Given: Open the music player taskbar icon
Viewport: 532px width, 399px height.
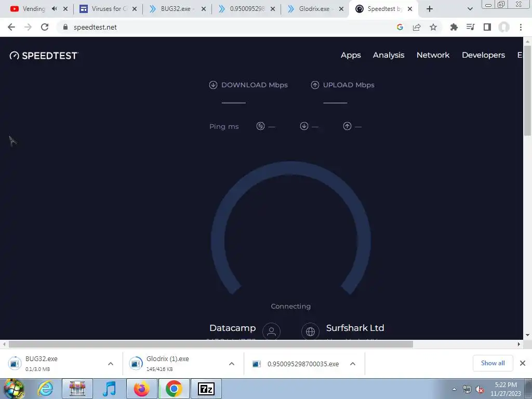Looking at the screenshot, I should pyautogui.click(x=109, y=389).
